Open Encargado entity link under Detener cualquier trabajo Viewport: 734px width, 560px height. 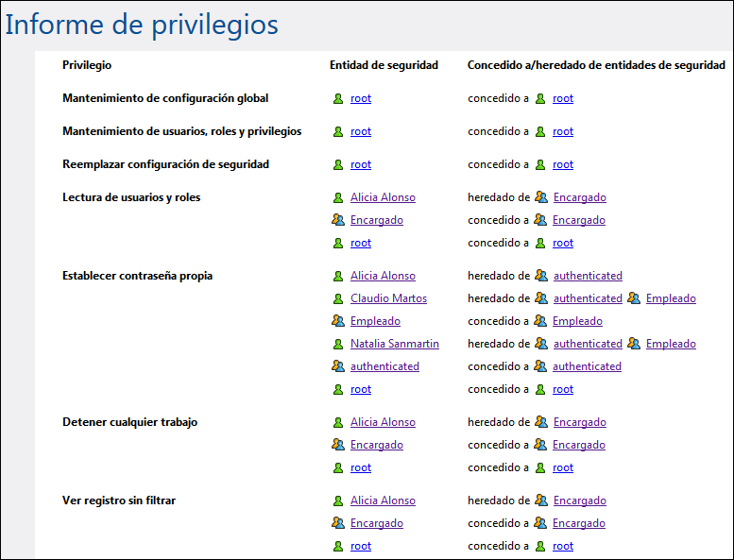tap(376, 445)
